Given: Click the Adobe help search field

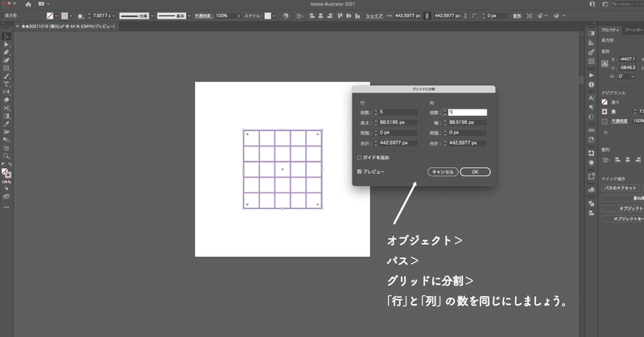Looking at the screenshot, I should [628, 4].
